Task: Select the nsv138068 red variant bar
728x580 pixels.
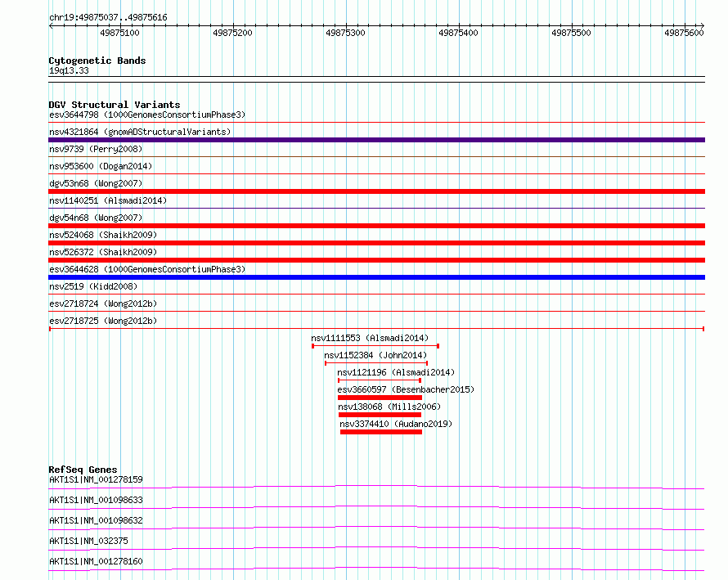Action: [380, 415]
